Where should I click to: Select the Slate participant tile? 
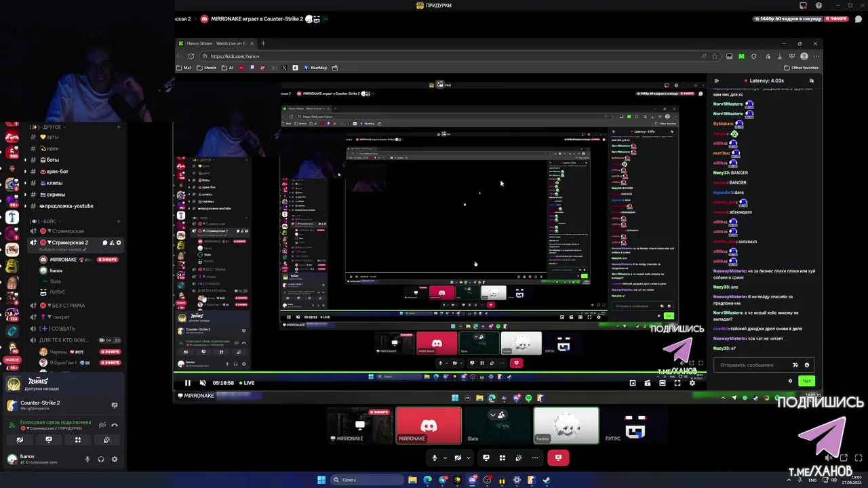pos(497,426)
